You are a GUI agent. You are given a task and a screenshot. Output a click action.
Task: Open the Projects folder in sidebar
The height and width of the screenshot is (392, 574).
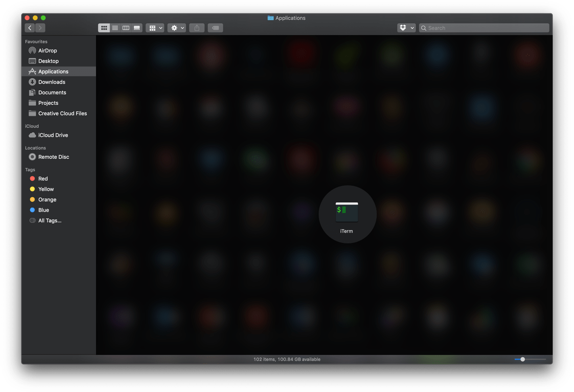point(58,103)
